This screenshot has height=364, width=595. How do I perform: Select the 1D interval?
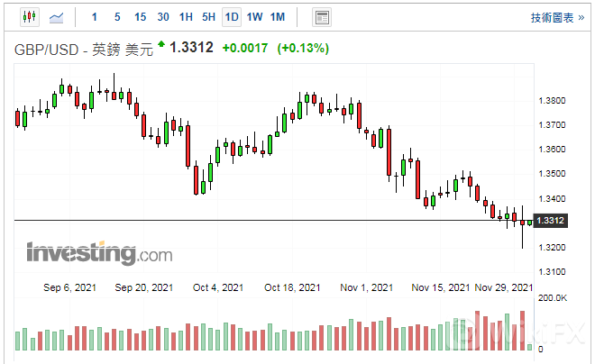coord(232,17)
